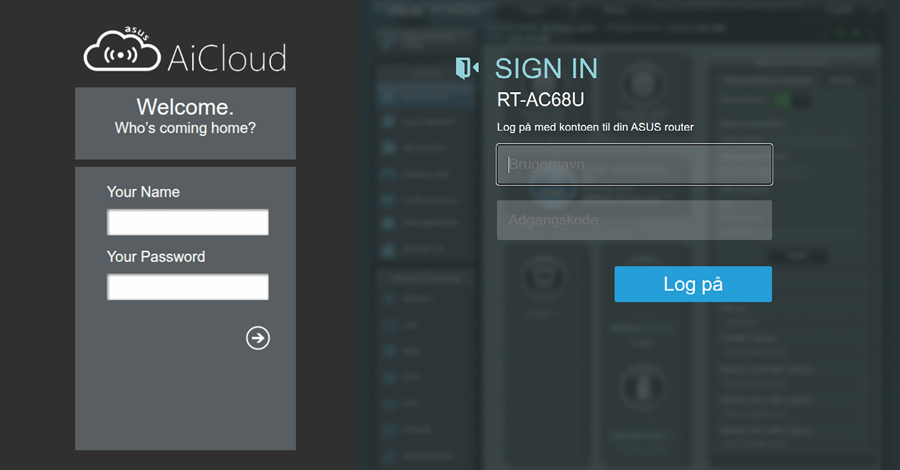Focus the Your Password text field
The image size is (900, 470).
(x=188, y=287)
